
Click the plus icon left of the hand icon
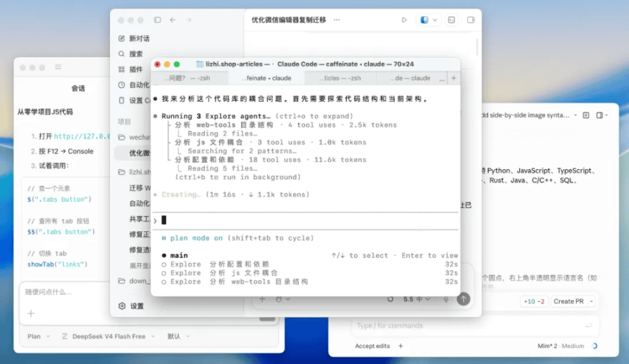pos(262,299)
